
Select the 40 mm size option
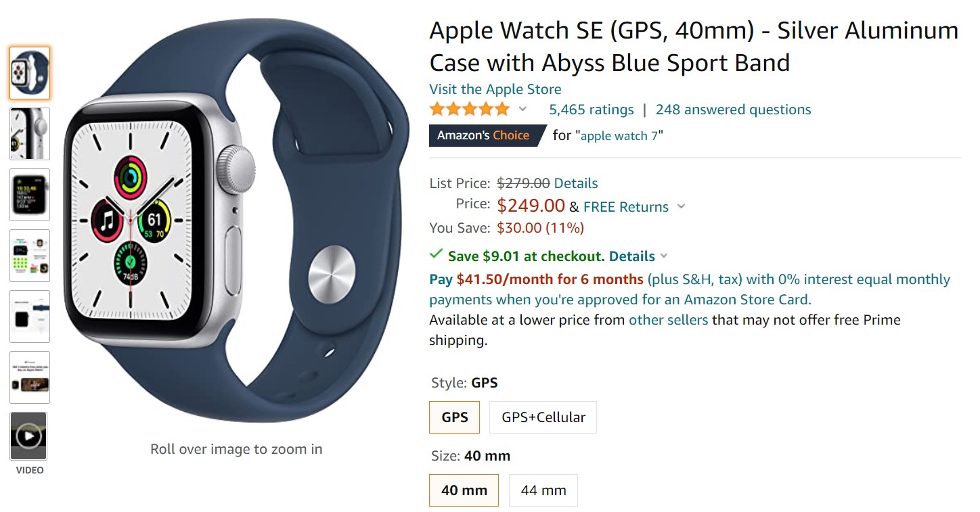click(464, 490)
